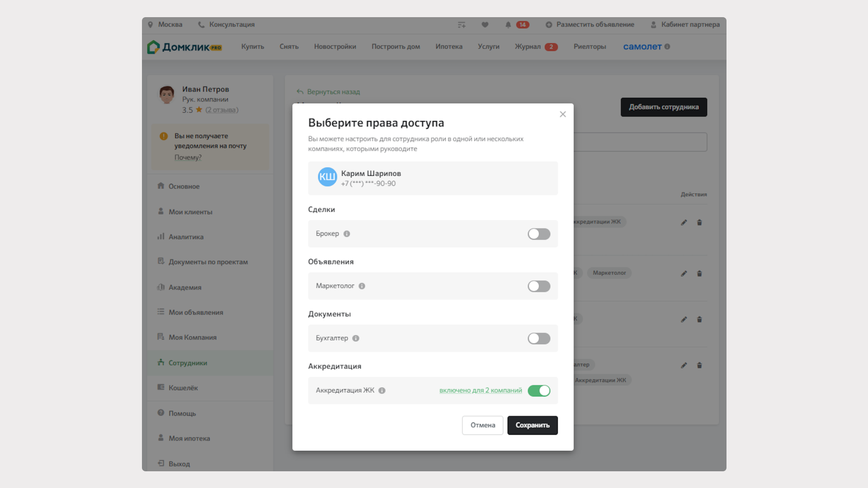Open the Риелторы menu item
The width and height of the screenshot is (868, 488).
[590, 47]
